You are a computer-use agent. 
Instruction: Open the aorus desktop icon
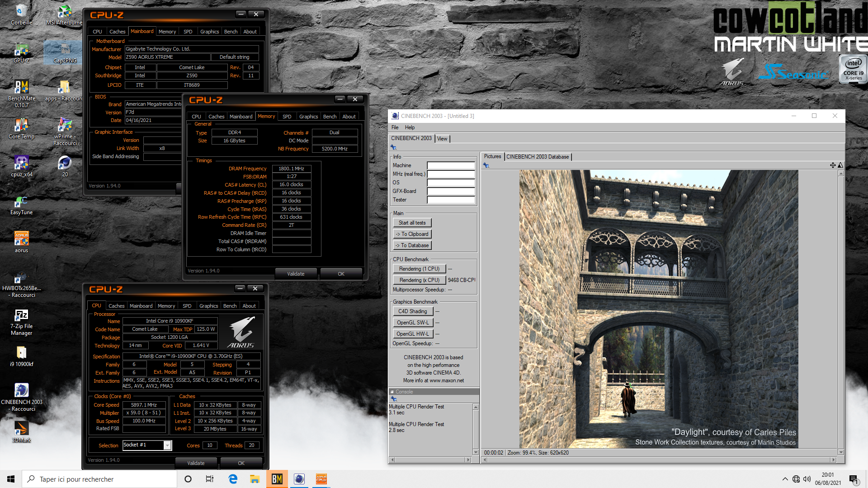(21, 242)
